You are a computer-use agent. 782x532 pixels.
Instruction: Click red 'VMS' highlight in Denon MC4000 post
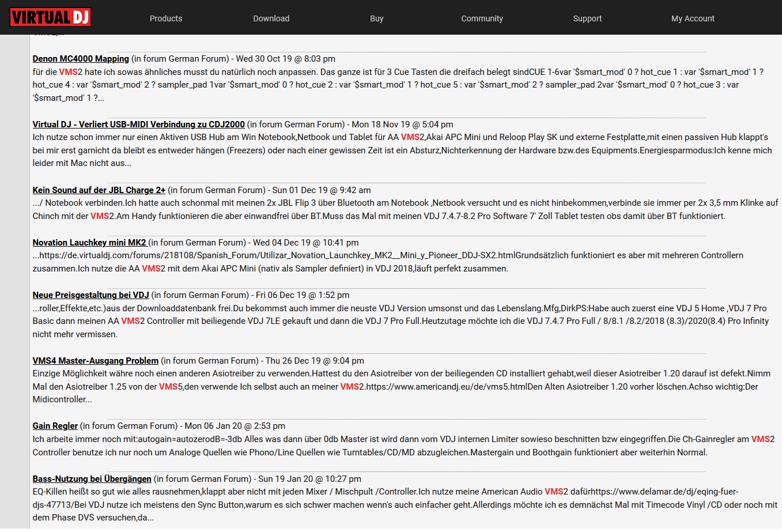(68, 72)
